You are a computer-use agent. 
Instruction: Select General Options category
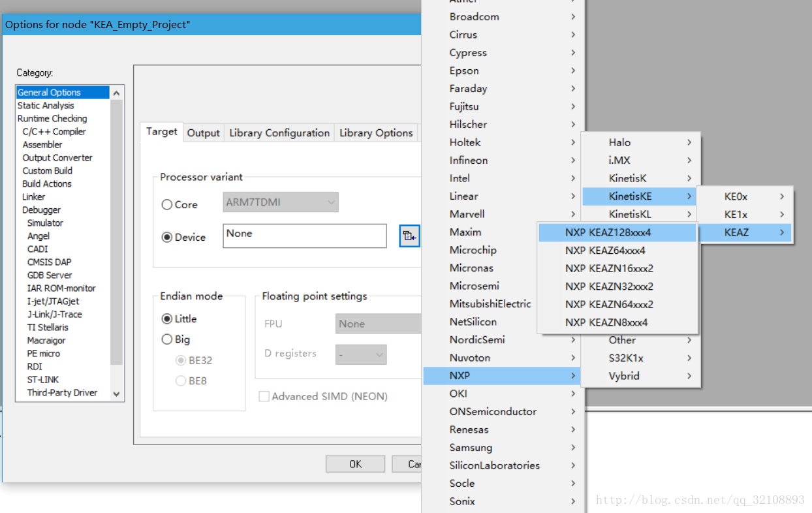63,93
